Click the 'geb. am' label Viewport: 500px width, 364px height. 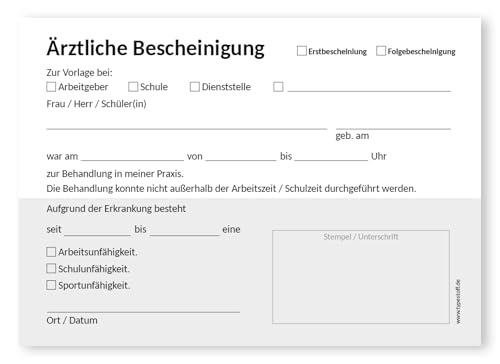(352, 136)
